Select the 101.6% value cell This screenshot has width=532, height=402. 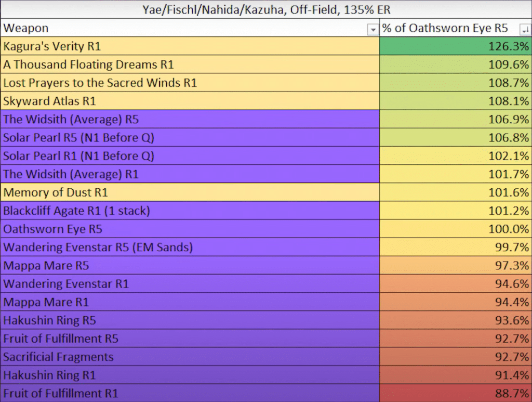tap(456, 192)
